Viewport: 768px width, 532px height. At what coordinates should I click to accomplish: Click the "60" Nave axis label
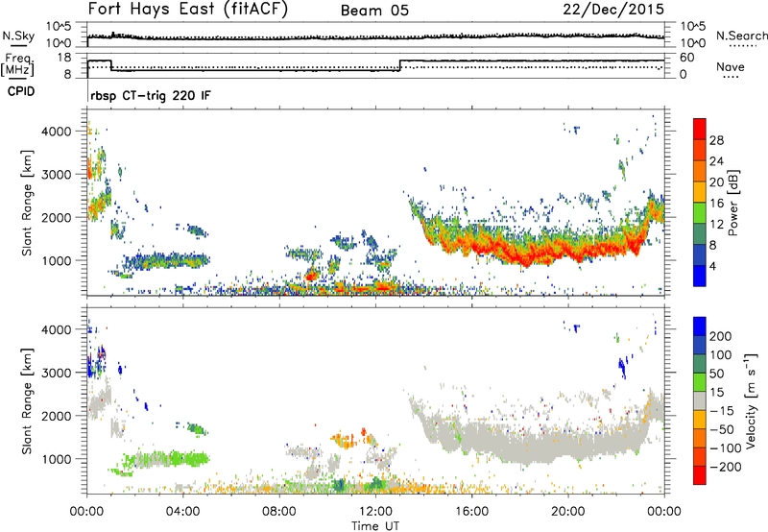click(687, 58)
